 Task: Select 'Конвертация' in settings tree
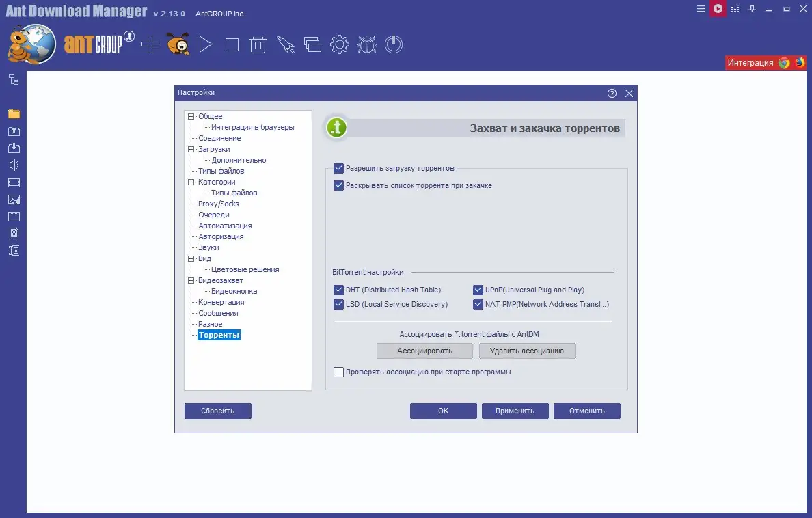click(x=221, y=302)
